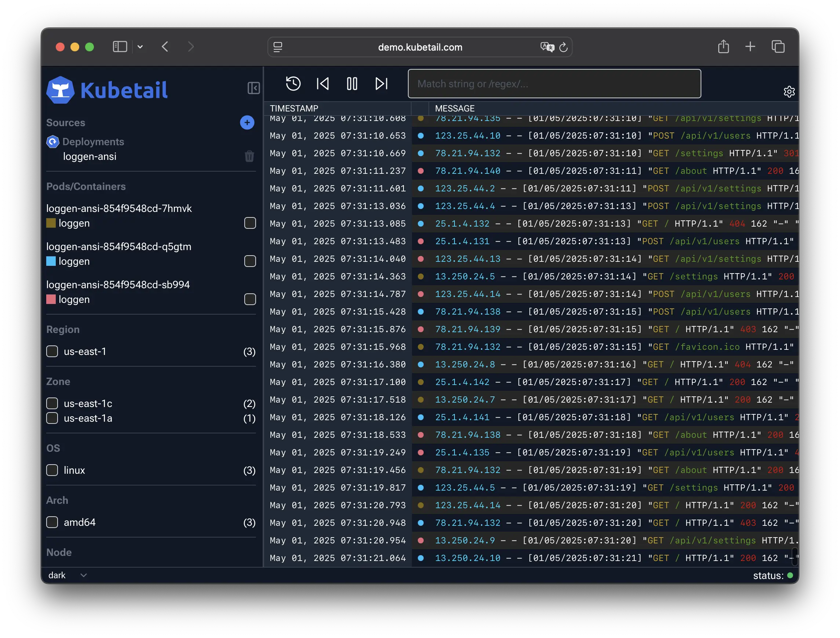The height and width of the screenshot is (638, 840).
Task: Click the blue loggen color swatch
Action: click(51, 261)
